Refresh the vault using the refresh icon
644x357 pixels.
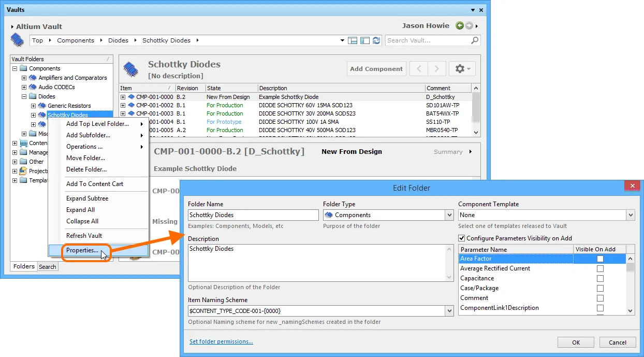376,40
